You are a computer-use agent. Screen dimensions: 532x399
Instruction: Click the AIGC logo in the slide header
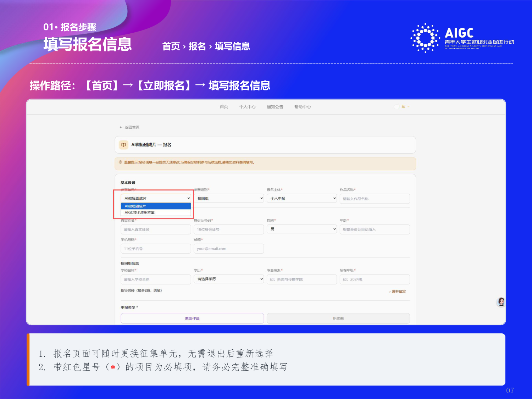(x=462, y=38)
